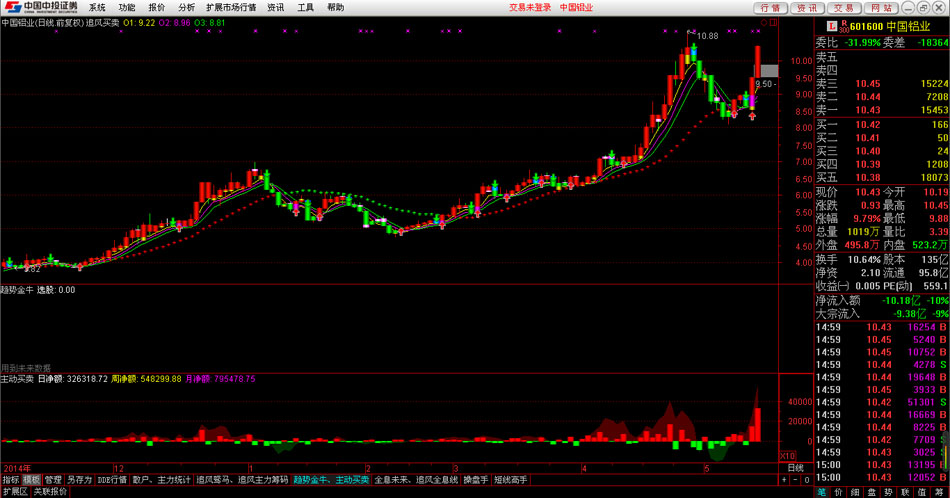Viewport: 950px width, 498px height.
Task: Click the 大宗流入 -9.38亿 row
Action: pos(882,314)
